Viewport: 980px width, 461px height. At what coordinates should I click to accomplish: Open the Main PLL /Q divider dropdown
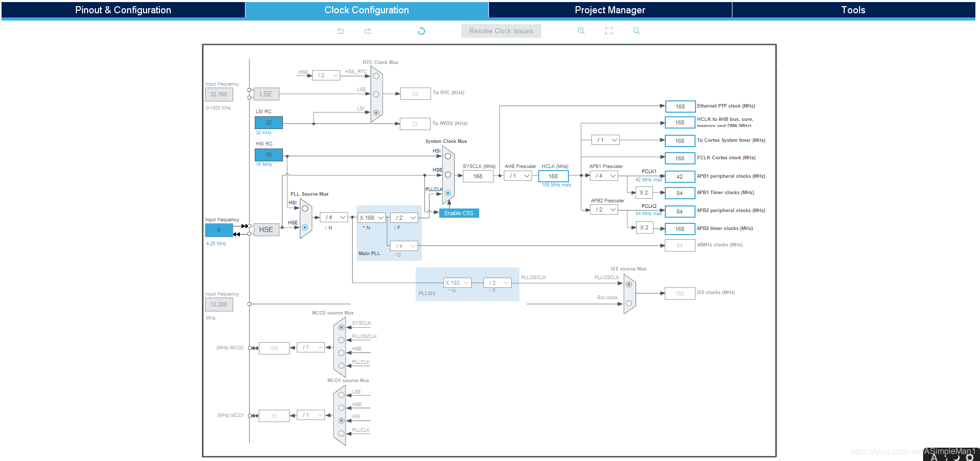coord(404,246)
